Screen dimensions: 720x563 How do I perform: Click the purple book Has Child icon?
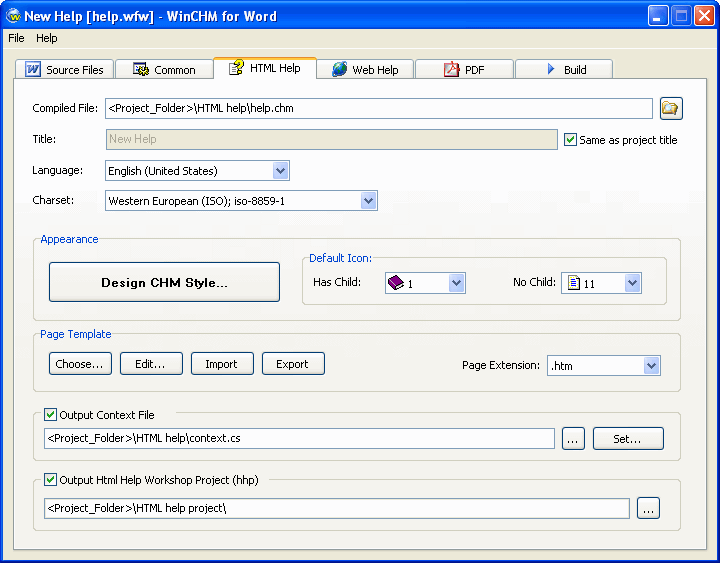point(396,283)
